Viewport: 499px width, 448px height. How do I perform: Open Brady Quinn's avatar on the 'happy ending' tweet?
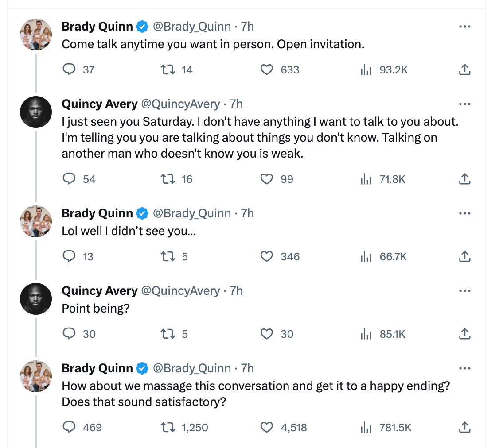[36, 376]
